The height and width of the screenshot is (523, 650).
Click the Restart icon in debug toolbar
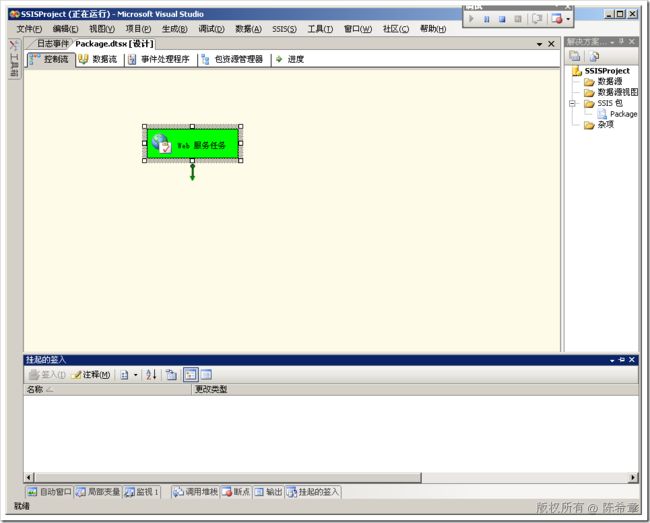pyautogui.click(x=518, y=19)
